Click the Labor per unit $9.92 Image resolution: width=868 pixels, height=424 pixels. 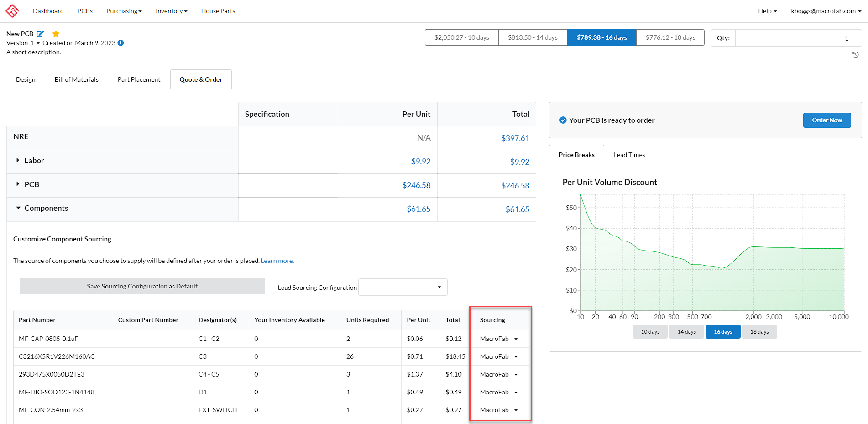(x=421, y=162)
